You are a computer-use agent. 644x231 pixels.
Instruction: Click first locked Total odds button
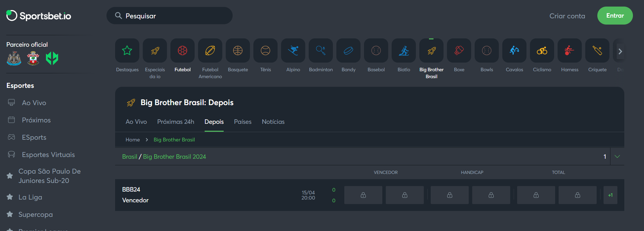(536, 195)
